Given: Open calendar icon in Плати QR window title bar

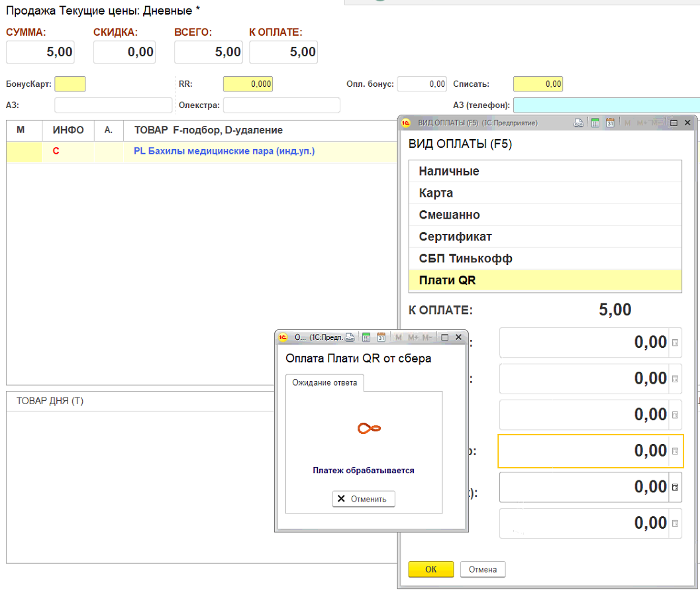Looking at the screenshot, I should click(x=381, y=337).
